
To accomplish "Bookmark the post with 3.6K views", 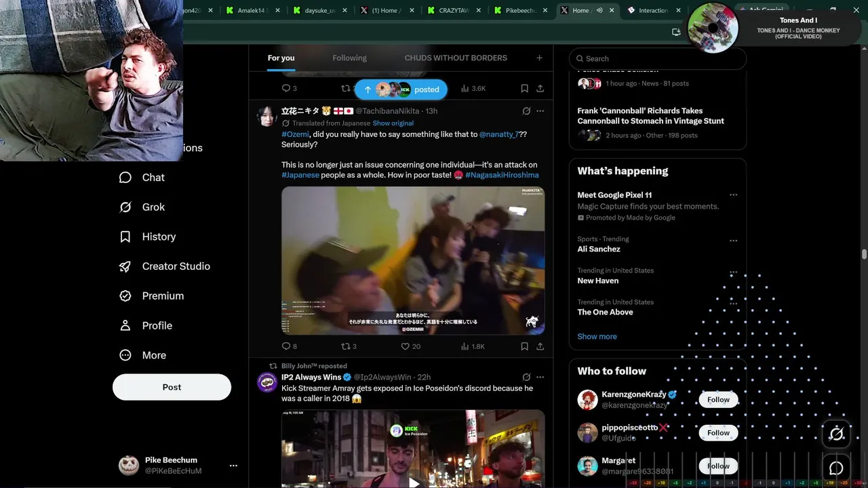I will (524, 88).
